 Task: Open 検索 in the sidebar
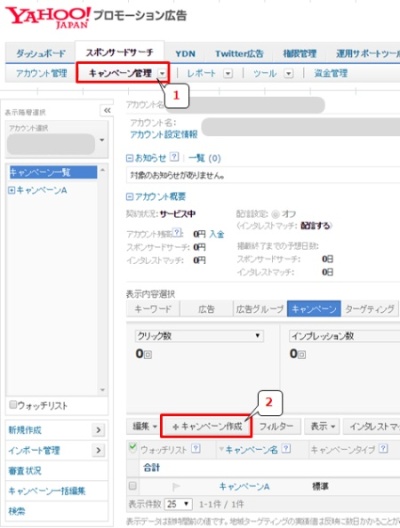[x=17, y=511]
